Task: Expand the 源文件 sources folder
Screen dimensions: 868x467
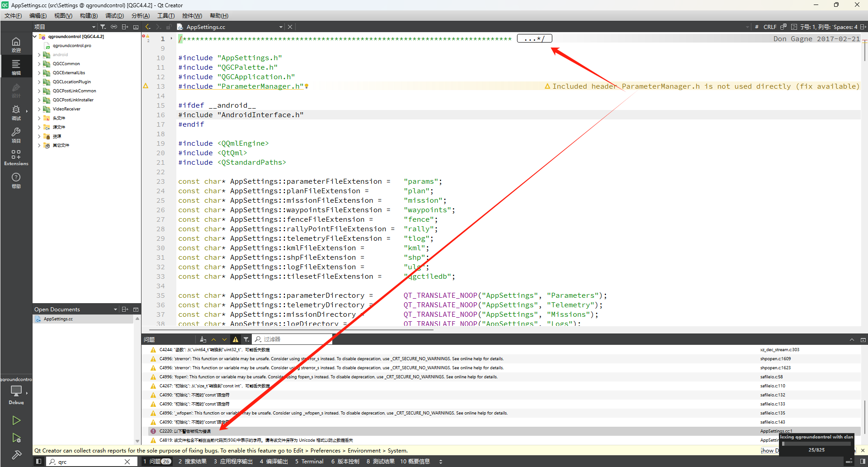Action: pyautogui.click(x=39, y=127)
